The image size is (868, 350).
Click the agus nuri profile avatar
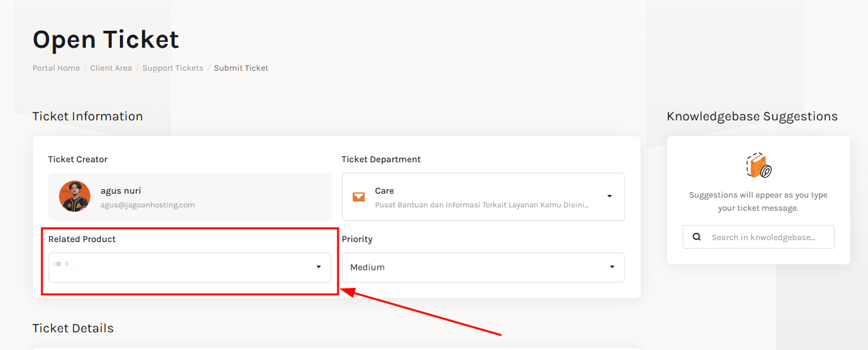75,196
